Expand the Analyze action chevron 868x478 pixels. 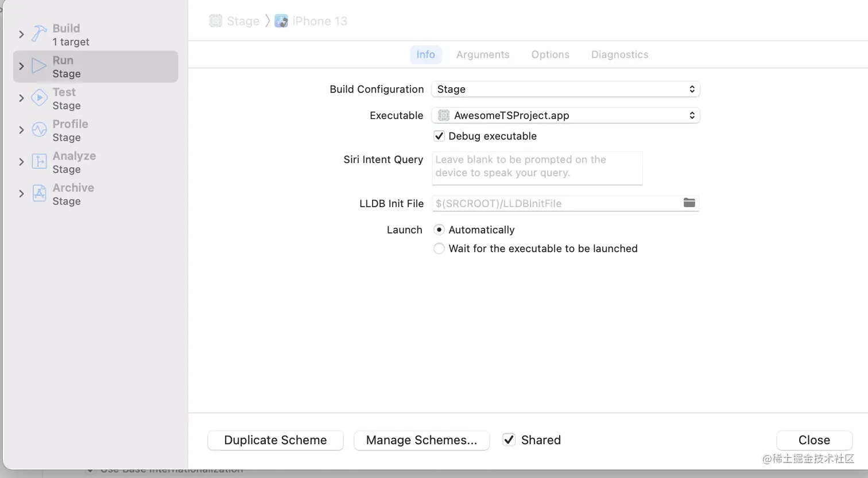click(21, 162)
